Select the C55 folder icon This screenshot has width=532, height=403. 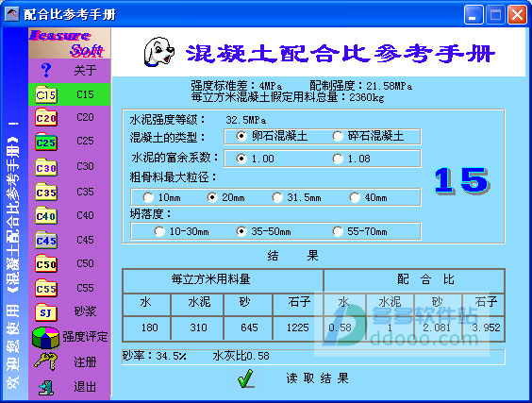pyautogui.click(x=46, y=288)
